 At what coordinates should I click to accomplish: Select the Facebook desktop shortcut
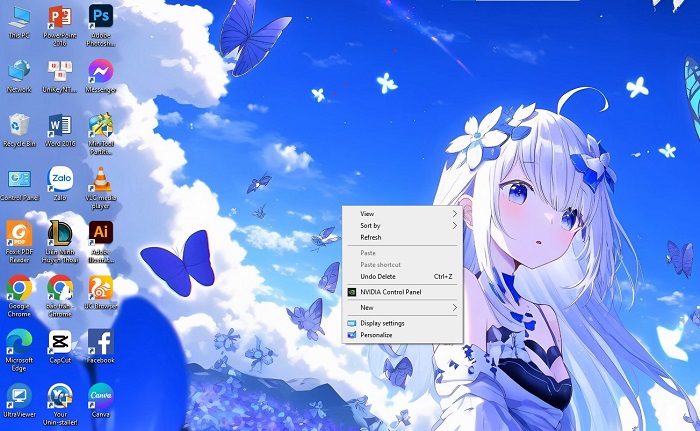coord(101,347)
